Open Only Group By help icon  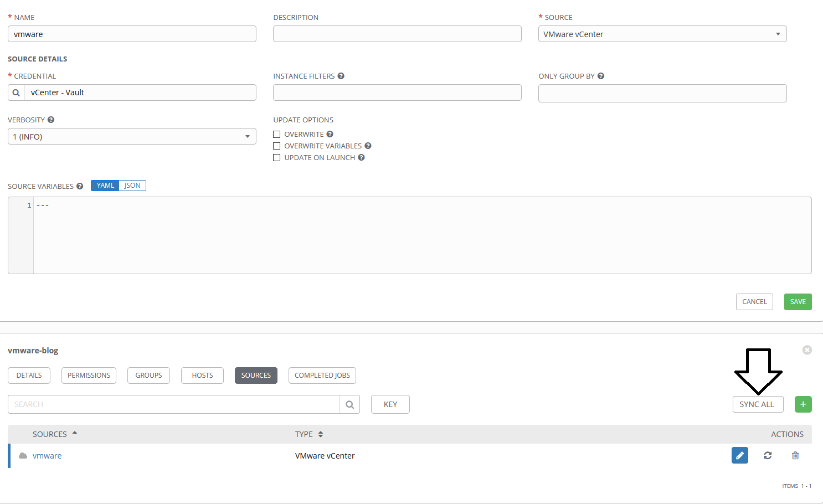tap(601, 76)
